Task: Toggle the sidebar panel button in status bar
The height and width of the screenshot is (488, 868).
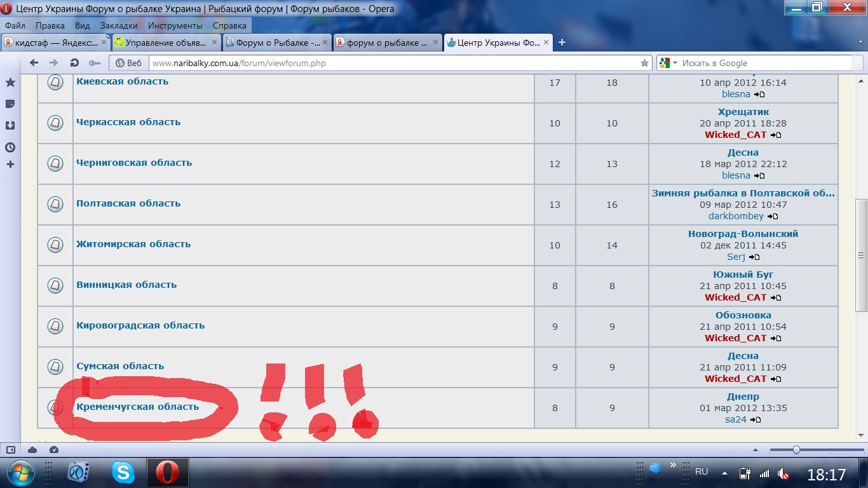Action: pyautogui.click(x=10, y=450)
